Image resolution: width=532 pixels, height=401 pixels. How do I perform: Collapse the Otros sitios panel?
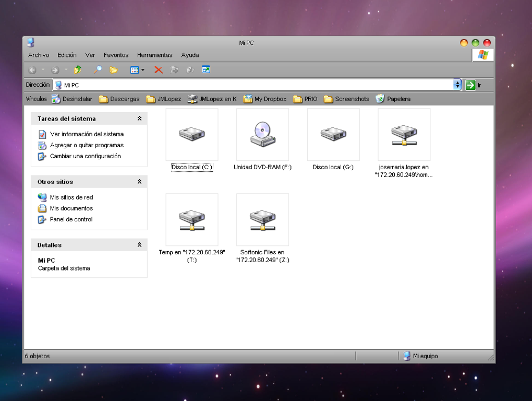pyautogui.click(x=139, y=182)
